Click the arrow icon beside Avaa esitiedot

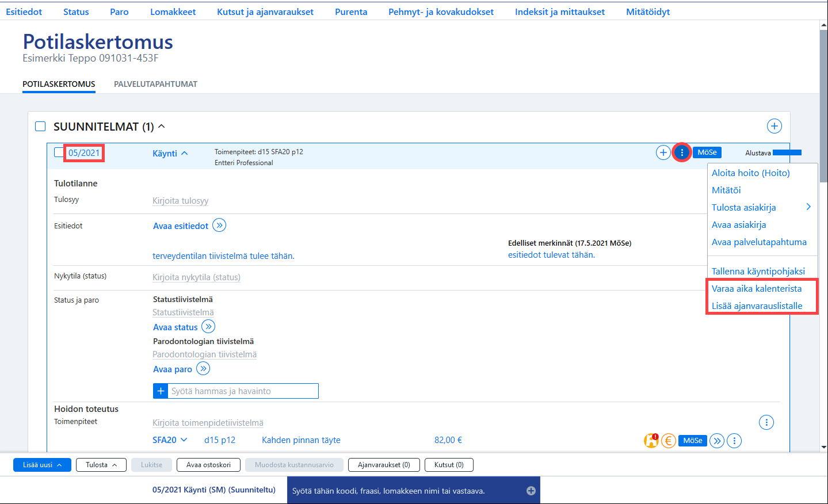(219, 225)
